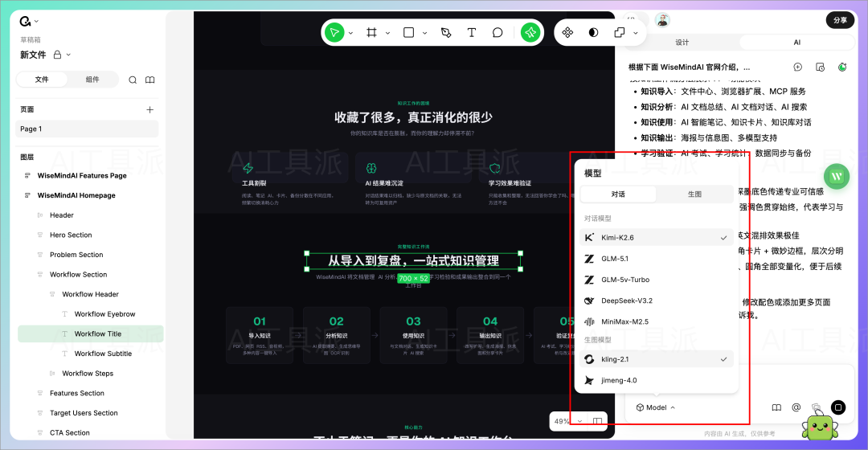Add a new page with plus icon
Viewport: 868px width, 450px height.
149,109
